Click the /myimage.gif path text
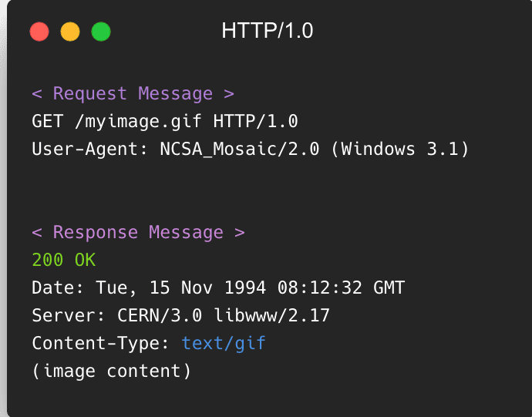 pyautogui.click(x=138, y=122)
